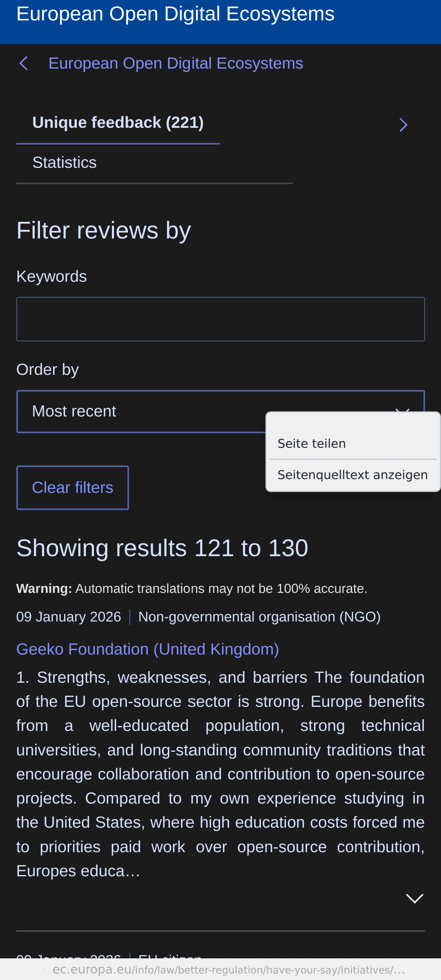Focus the Keywords input field
The width and height of the screenshot is (441, 980).
tap(220, 319)
